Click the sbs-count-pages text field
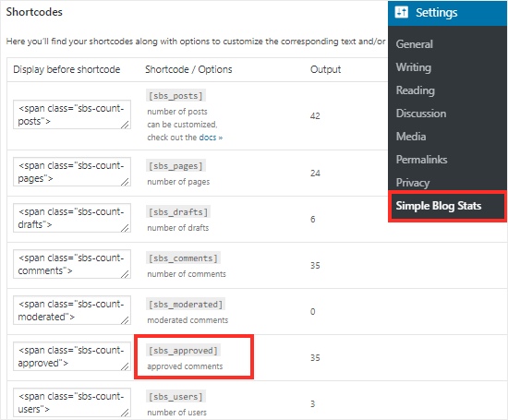508x420 pixels. tap(72, 172)
